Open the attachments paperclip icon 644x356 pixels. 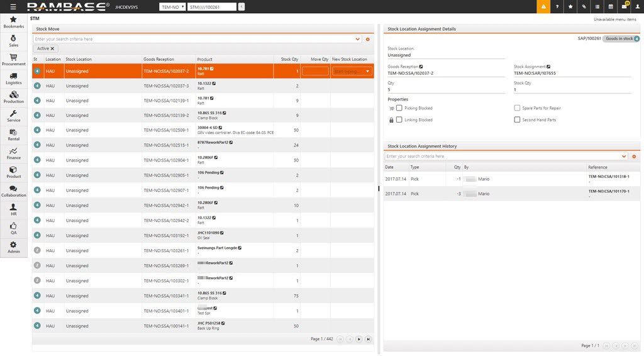(x=584, y=6)
